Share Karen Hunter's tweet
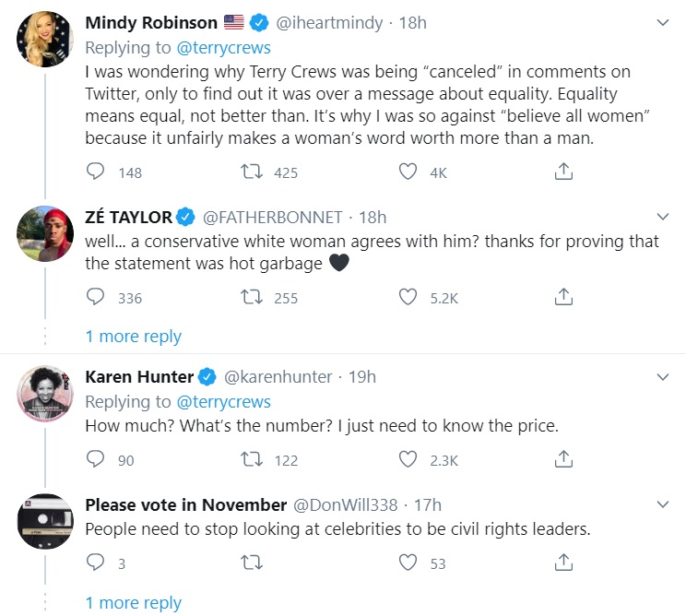Screen dimensions: 686x616 pos(564,459)
